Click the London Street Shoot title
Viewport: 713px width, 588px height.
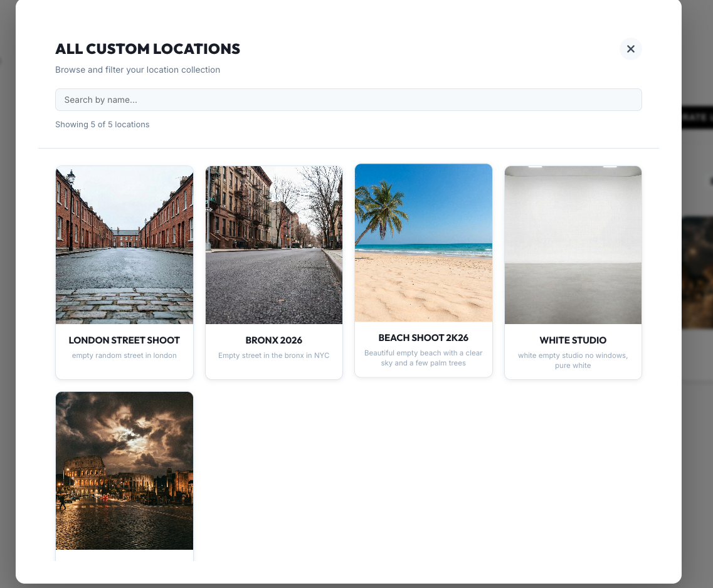click(x=124, y=340)
